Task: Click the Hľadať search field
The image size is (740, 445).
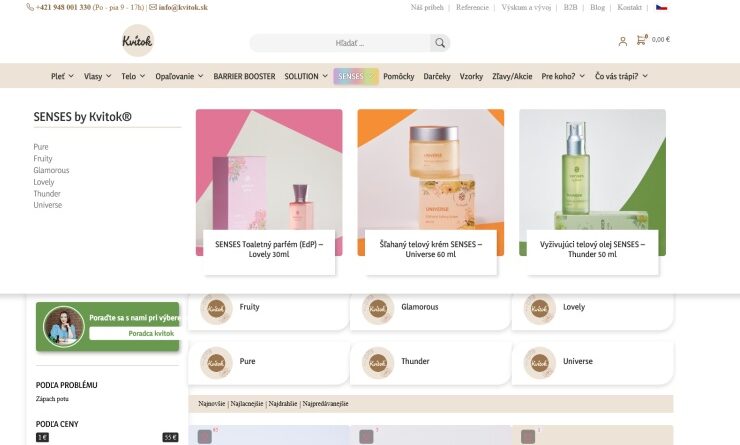Action: point(340,43)
